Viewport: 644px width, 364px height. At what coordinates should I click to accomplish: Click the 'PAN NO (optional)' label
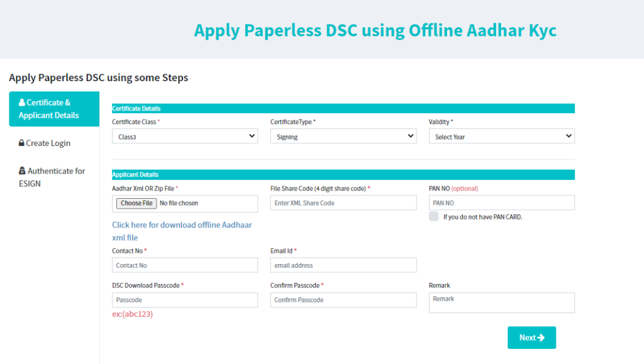point(453,189)
